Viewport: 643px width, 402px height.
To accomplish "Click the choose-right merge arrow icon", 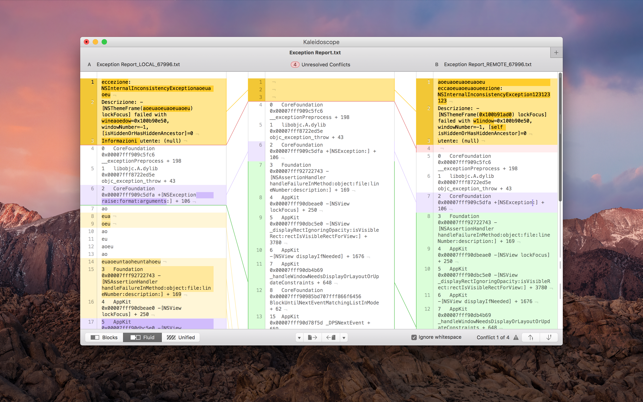I will [331, 337].
